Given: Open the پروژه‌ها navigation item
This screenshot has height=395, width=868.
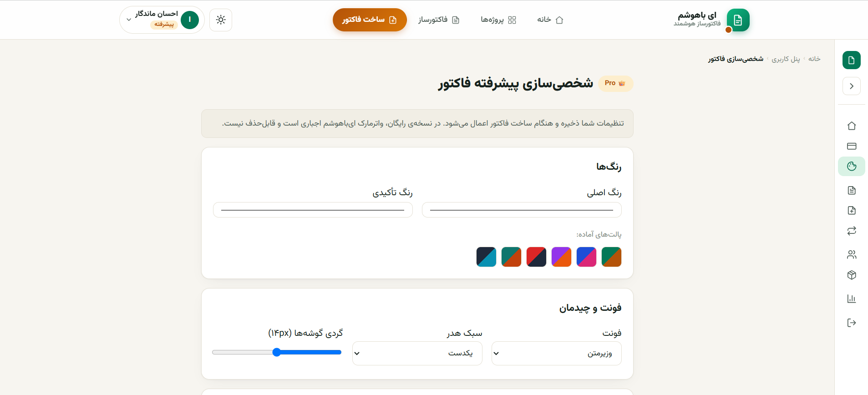Looking at the screenshot, I should point(498,20).
